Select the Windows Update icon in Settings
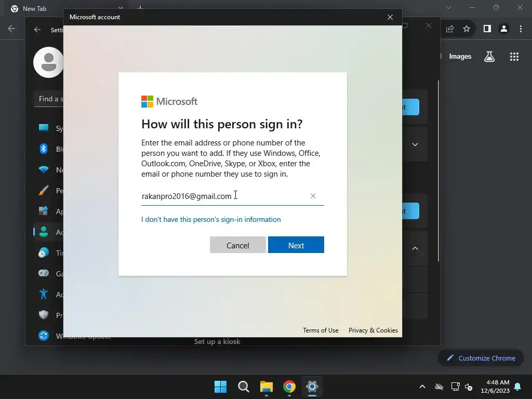Image resolution: width=532 pixels, height=399 pixels. click(x=44, y=336)
